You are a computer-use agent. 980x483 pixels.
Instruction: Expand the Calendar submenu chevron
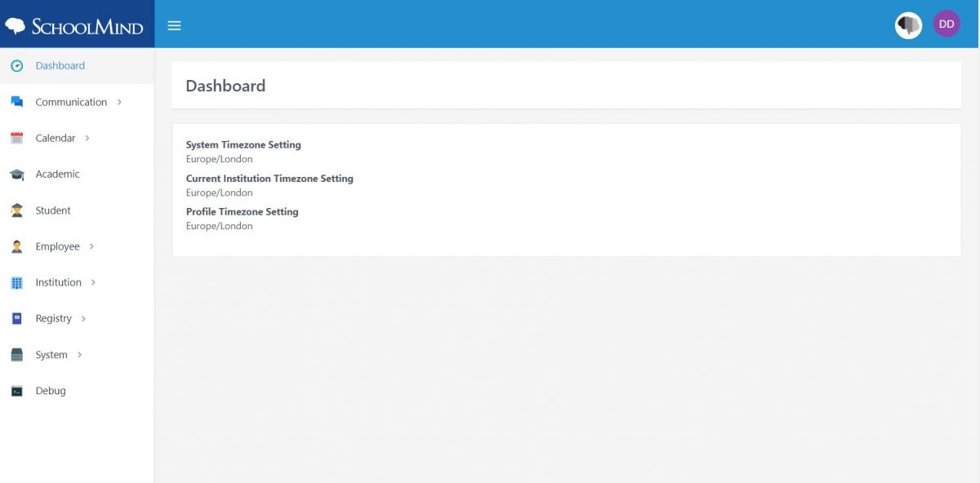pos(87,138)
